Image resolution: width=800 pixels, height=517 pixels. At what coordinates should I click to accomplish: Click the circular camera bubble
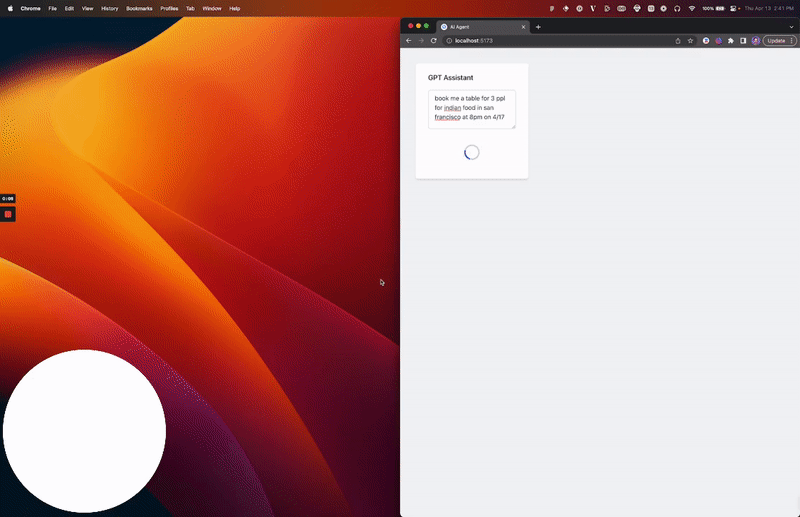pos(84,431)
